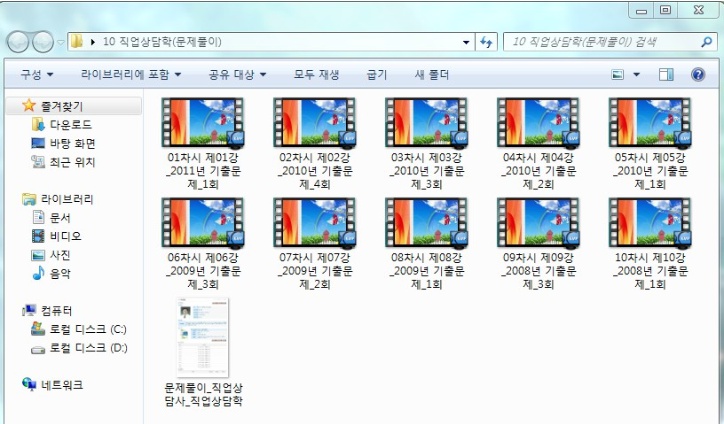Select video 06차시 제06강 2009년 기출문제 3회
The height and width of the screenshot is (424, 724).
click(203, 244)
